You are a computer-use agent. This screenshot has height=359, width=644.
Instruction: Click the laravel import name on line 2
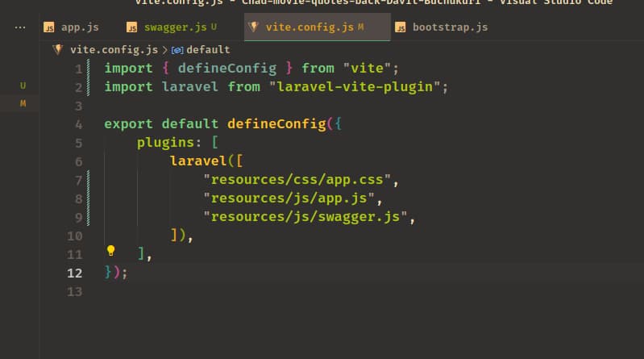coord(189,87)
